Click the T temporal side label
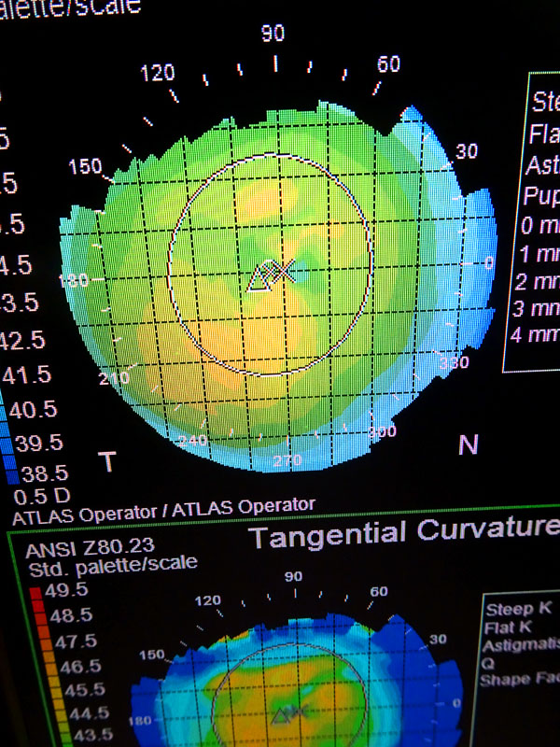Screen dimensions: 560x747 107,461
